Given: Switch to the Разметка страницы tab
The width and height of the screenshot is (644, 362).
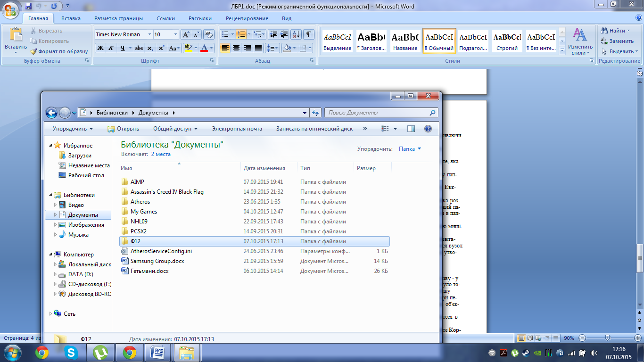Looking at the screenshot, I should tap(118, 18).
